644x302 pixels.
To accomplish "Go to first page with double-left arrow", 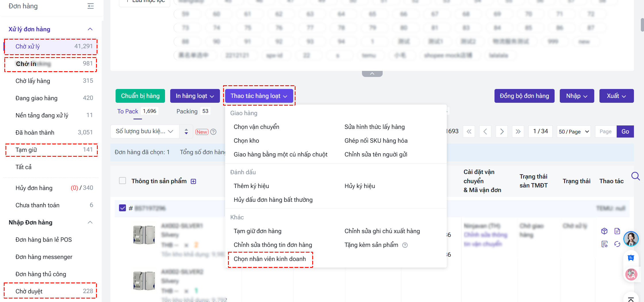I will 469,131.
